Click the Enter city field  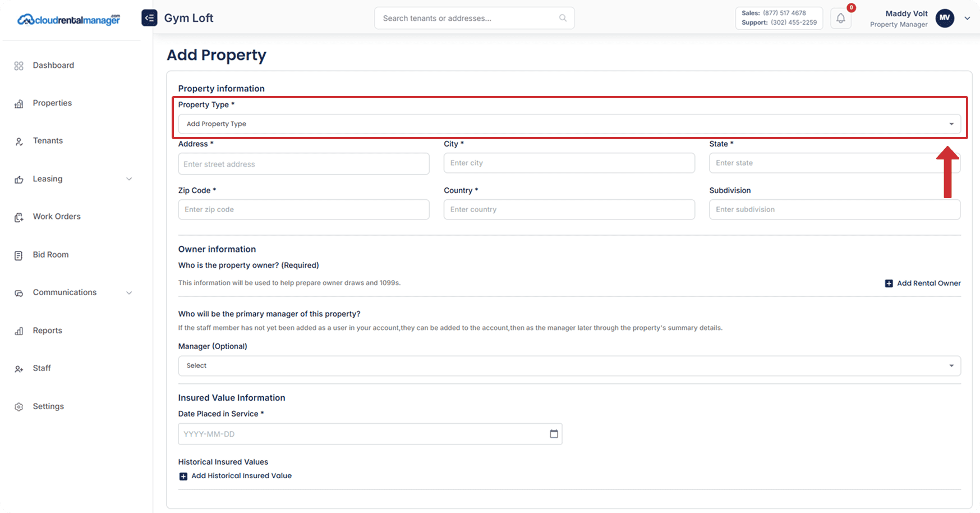pos(569,163)
